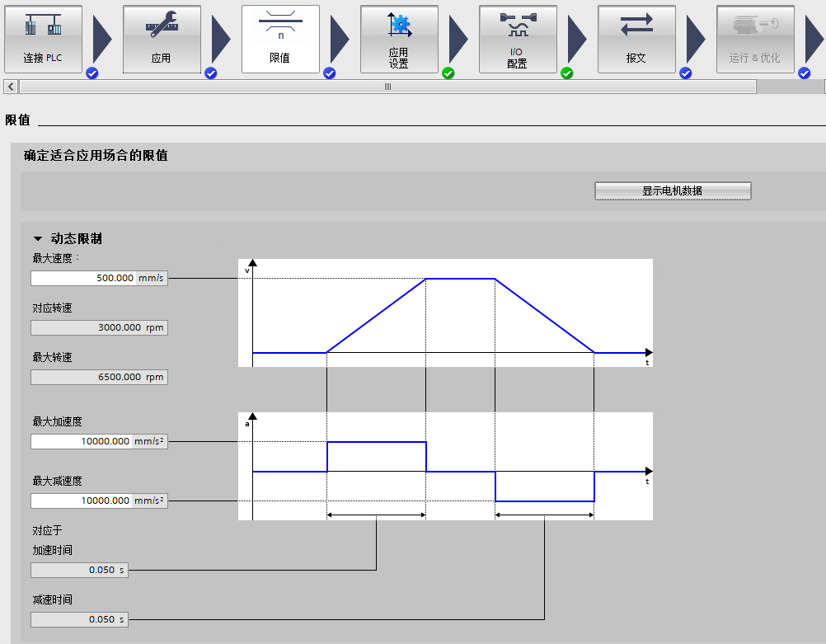This screenshot has width=826, height=644.
Task: Click the velocity profile graph
Action: pos(445,313)
